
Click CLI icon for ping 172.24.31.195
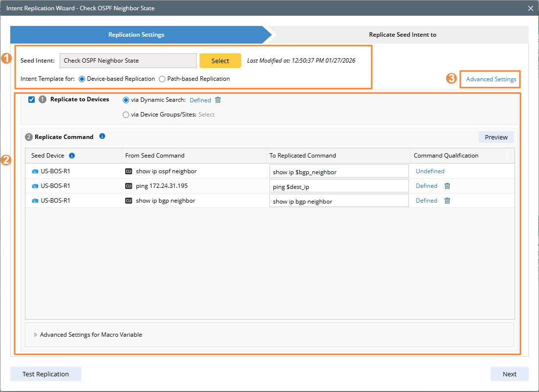[x=129, y=186]
